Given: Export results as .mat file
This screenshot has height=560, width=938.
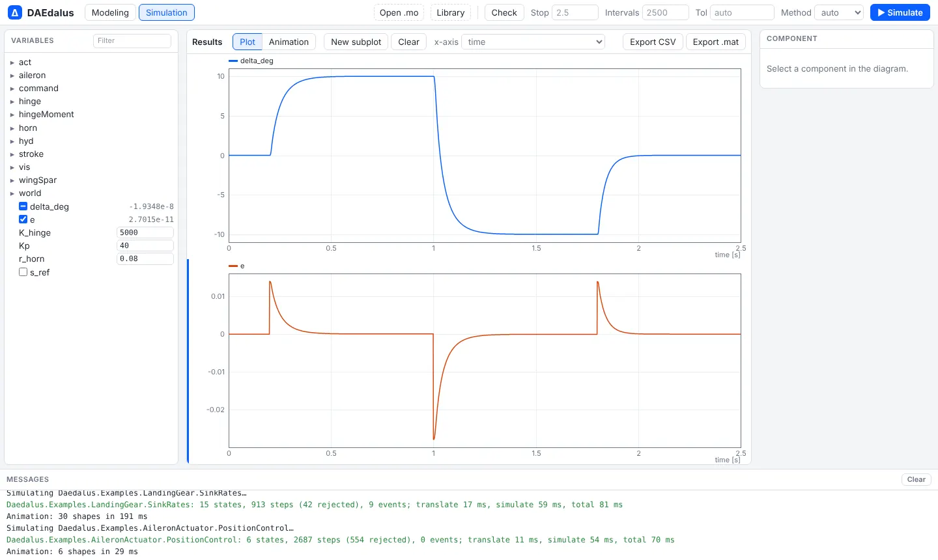Looking at the screenshot, I should 716,42.
